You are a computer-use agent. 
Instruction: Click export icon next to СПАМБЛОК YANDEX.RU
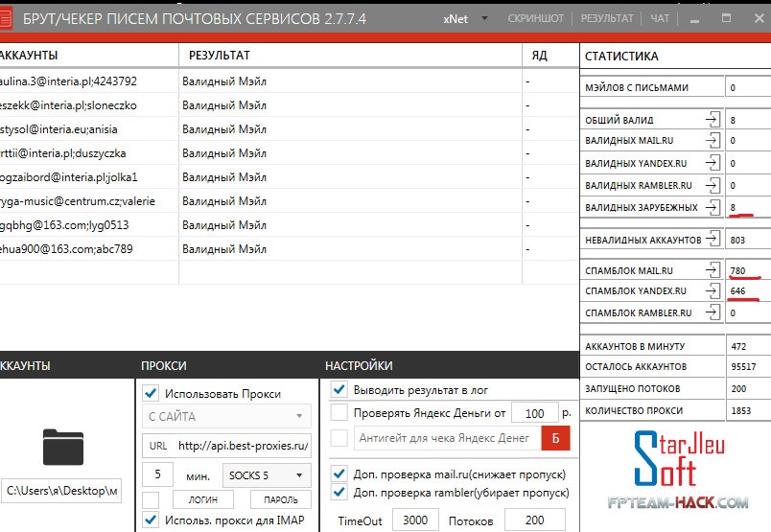(713, 290)
